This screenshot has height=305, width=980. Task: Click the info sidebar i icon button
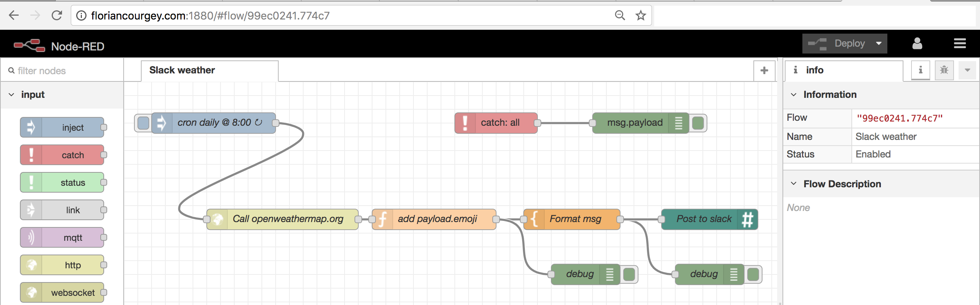(920, 70)
